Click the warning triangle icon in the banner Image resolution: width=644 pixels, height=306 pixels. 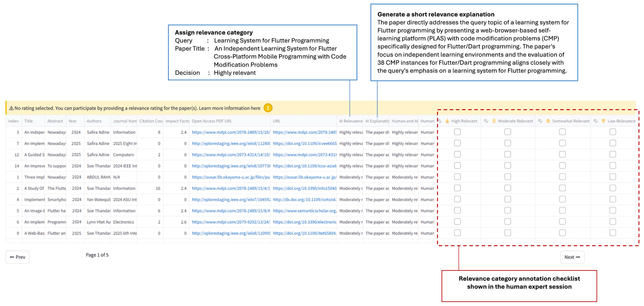click(x=11, y=108)
